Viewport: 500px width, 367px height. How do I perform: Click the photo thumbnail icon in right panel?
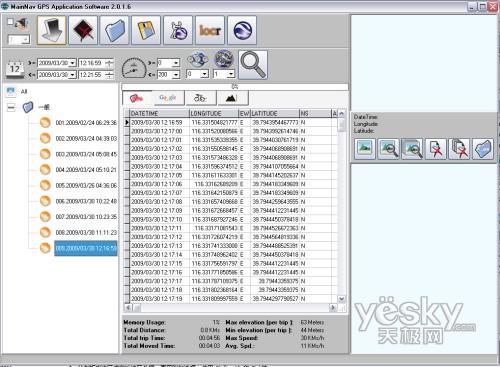[364, 149]
